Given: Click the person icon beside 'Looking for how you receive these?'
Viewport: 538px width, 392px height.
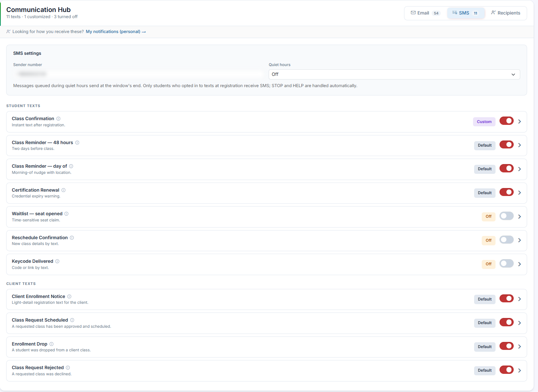Looking at the screenshot, I should (x=8, y=32).
